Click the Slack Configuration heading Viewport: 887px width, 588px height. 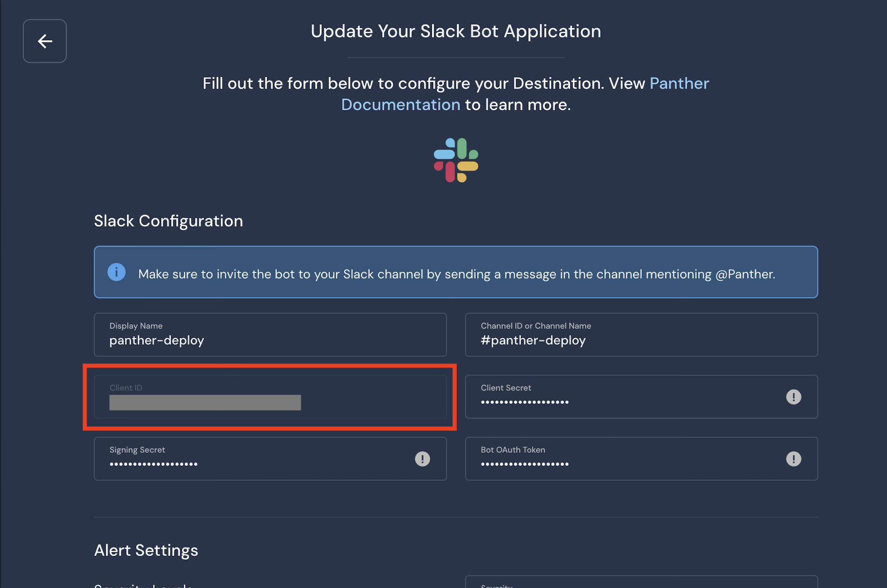(x=168, y=221)
